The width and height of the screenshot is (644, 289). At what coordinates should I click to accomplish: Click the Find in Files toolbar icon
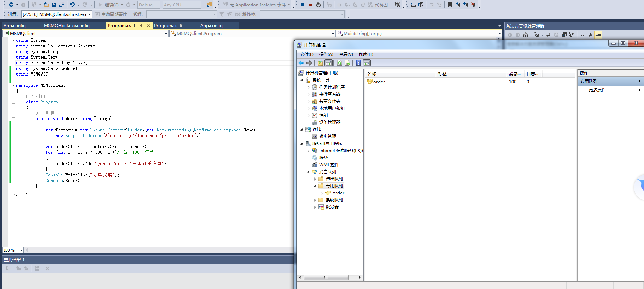209,5
